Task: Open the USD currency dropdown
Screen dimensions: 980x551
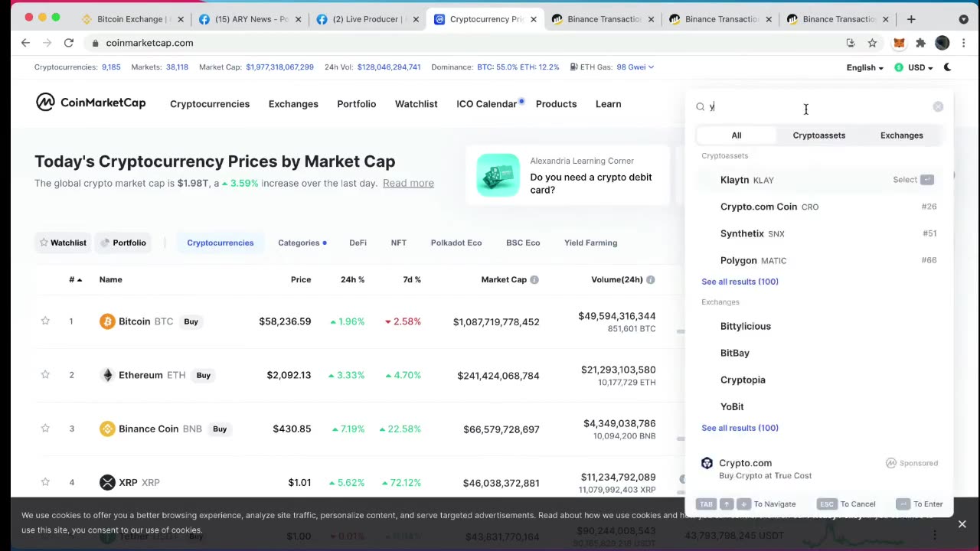Action: 913,67
